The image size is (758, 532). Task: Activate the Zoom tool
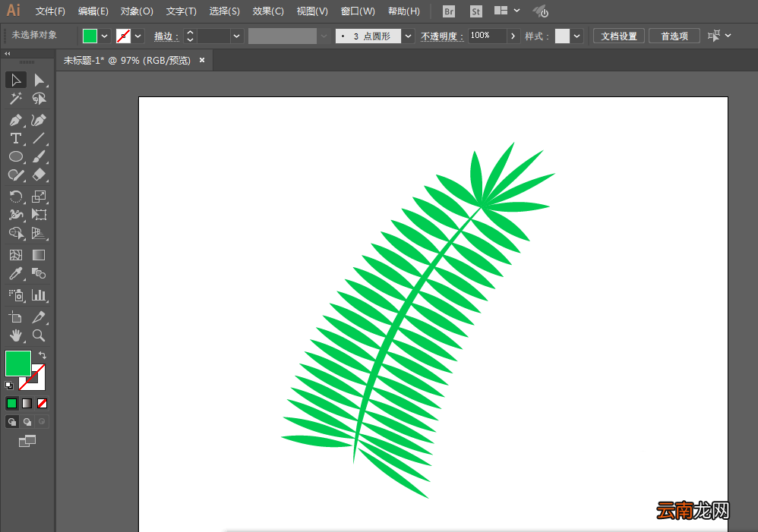39,335
